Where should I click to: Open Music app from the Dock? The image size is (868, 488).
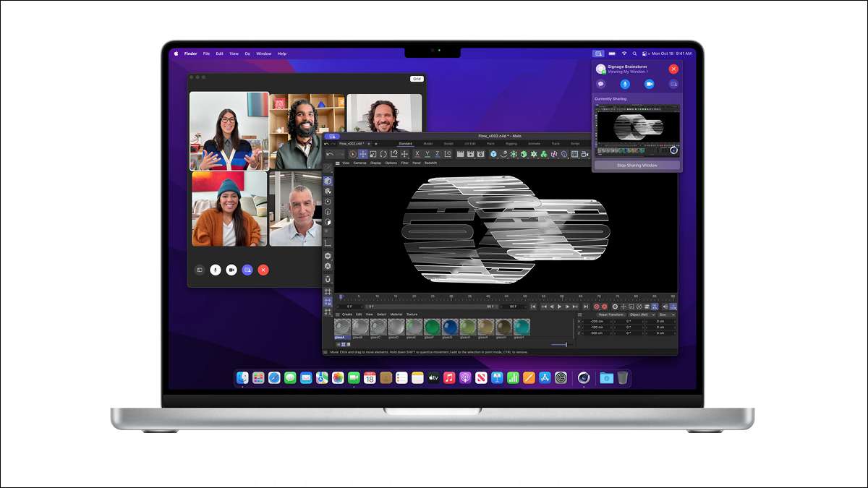click(449, 377)
